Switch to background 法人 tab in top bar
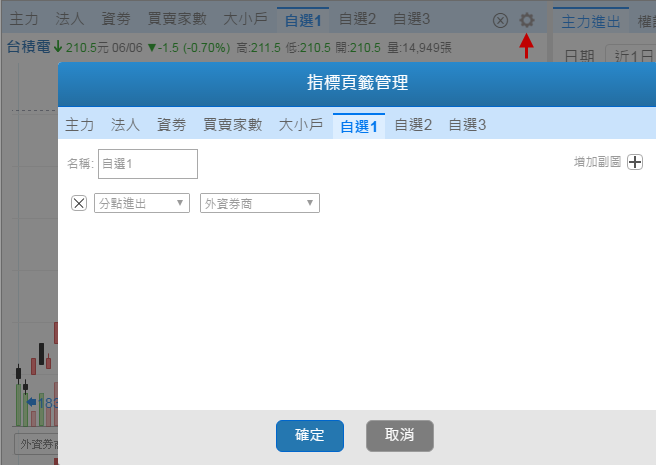This screenshot has height=465, width=656. (69, 19)
